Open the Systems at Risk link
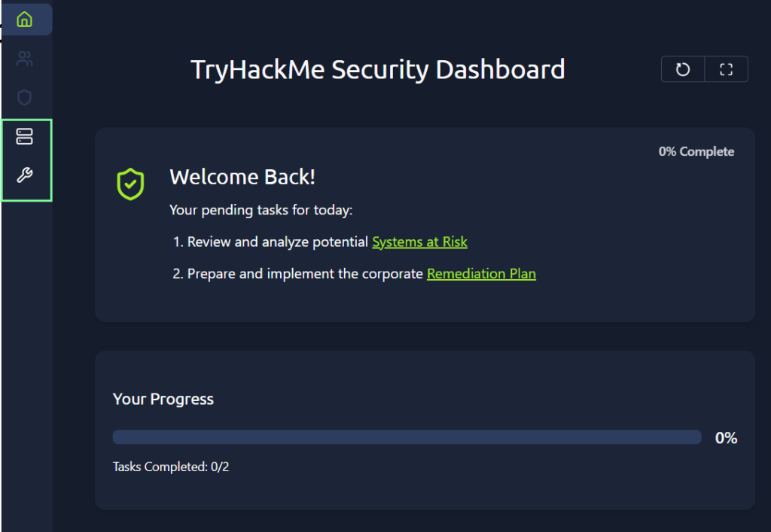The image size is (771, 532). click(x=419, y=242)
